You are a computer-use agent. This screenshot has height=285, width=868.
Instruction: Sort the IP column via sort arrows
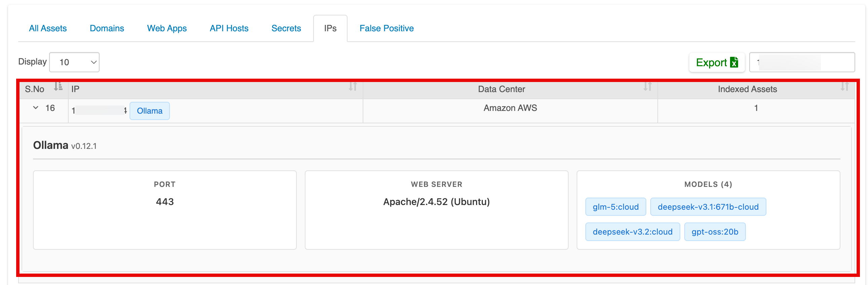tap(353, 86)
